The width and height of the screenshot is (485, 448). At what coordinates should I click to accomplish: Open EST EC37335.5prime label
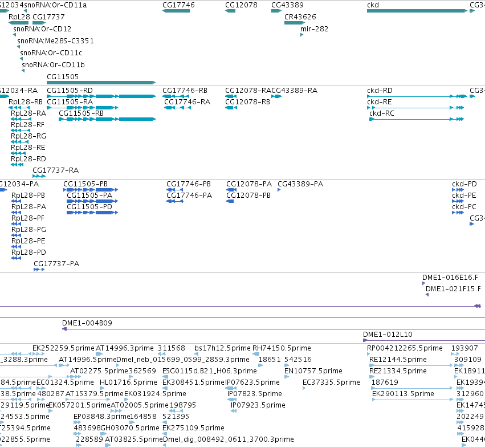point(331,382)
